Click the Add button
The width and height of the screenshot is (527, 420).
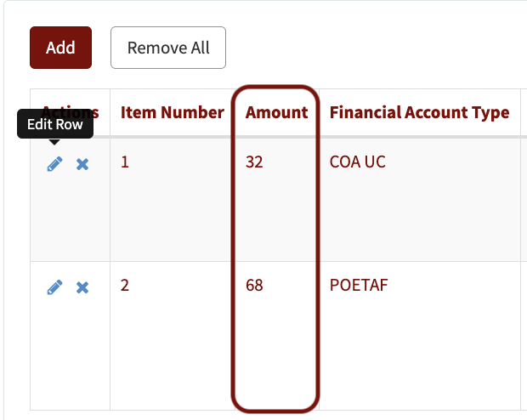tap(60, 48)
